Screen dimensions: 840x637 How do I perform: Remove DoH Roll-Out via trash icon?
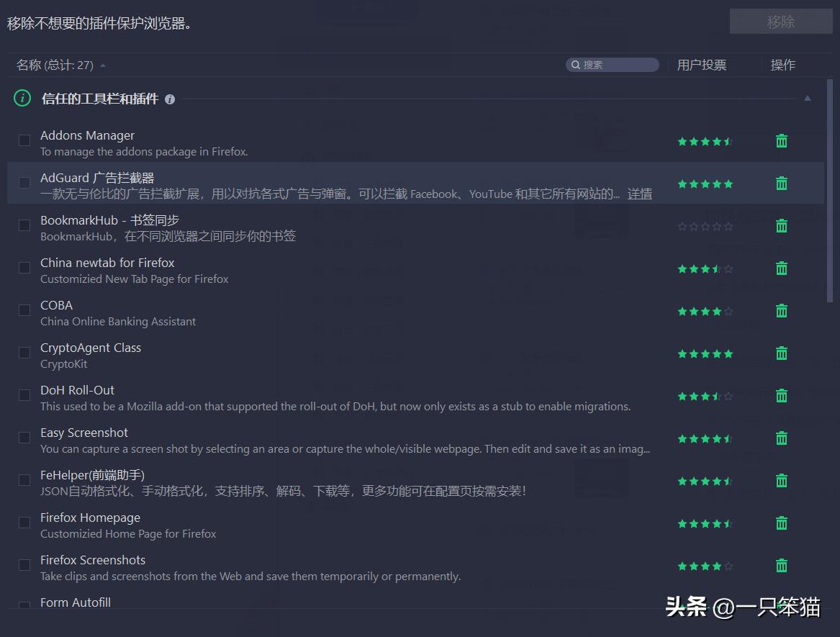tap(782, 395)
